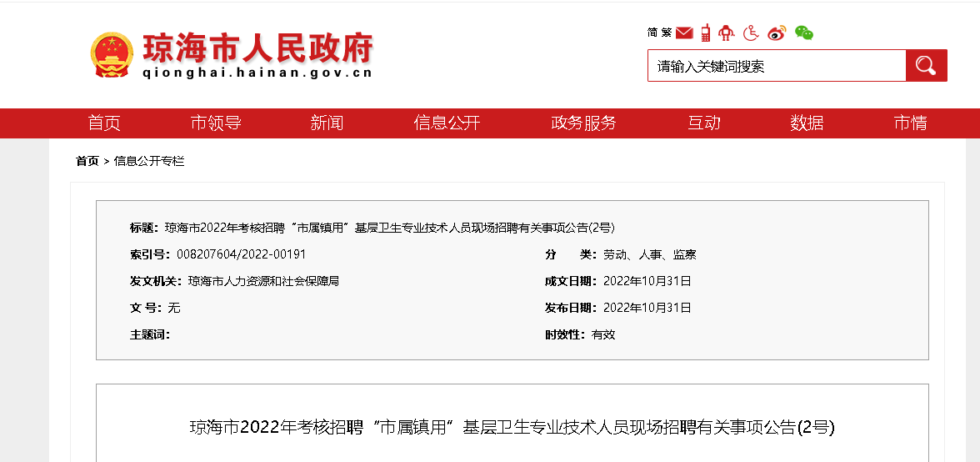Open the 数据 navigation item
Image resolution: width=980 pixels, height=462 pixels.
[x=807, y=123]
